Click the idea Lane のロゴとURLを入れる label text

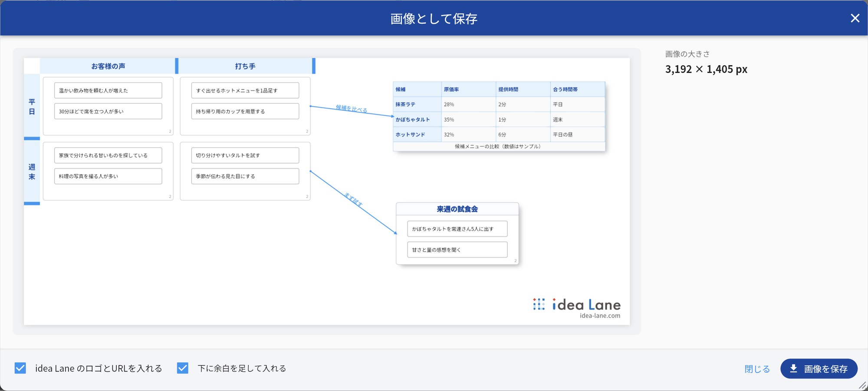click(99, 368)
